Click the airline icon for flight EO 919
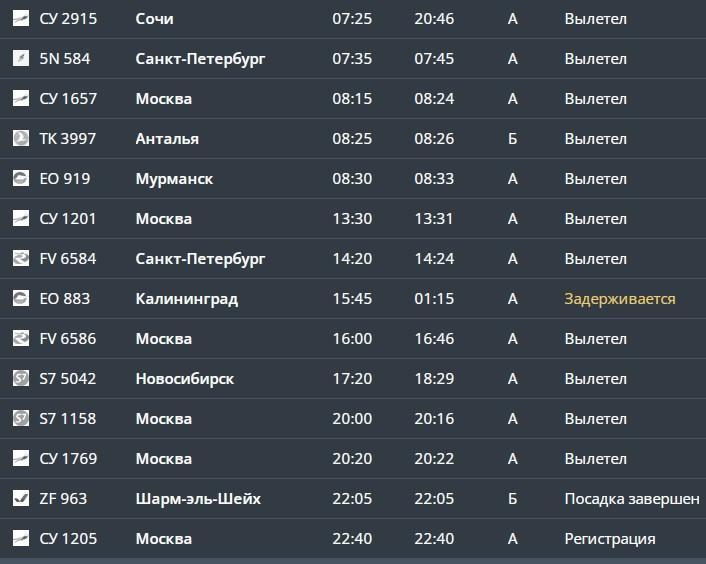This screenshot has width=706, height=564. coord(21,179)
